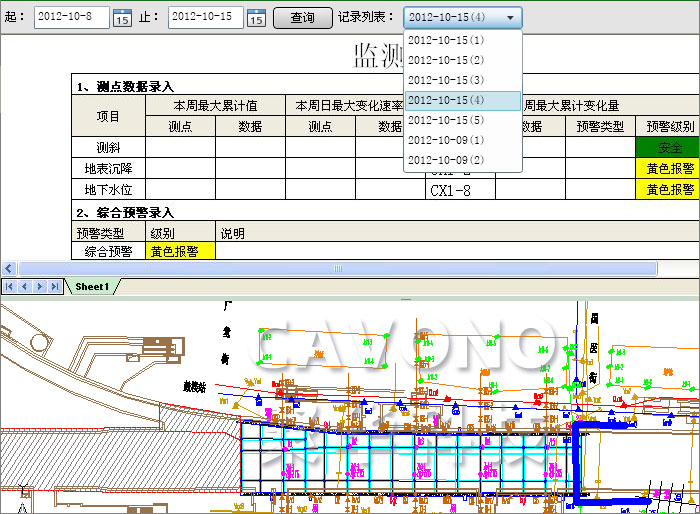Screen dimensions: 700x514
Task: Switch to the Sheet1 tab
Action: [x=92, y=287]
